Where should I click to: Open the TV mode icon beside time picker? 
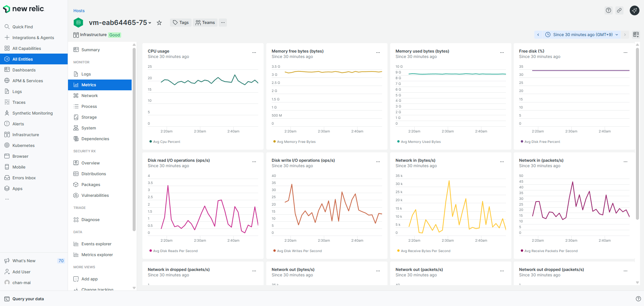point(636,34)
